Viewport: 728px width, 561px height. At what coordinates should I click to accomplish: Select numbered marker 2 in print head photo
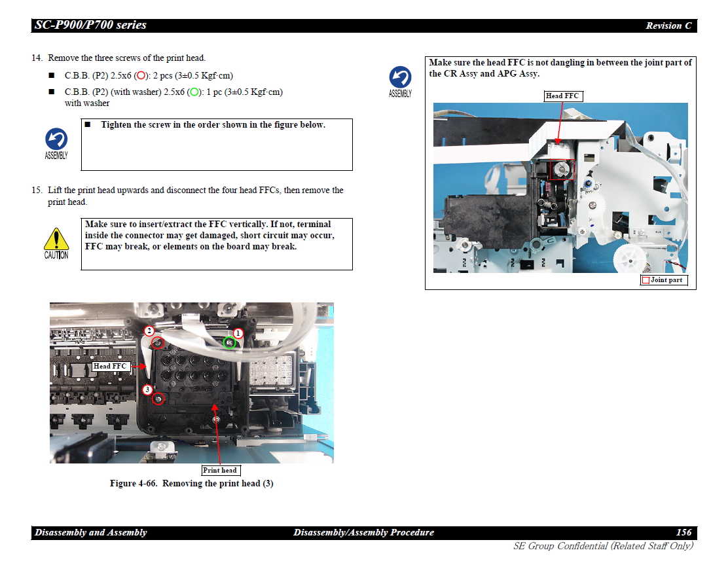tap(149, 331)
